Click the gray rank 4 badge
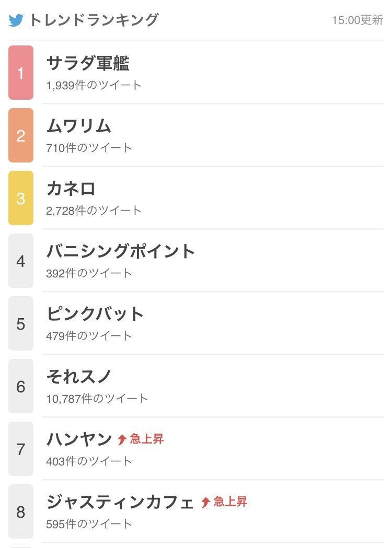This screenshot has width=392, height=548. (21, 261)
